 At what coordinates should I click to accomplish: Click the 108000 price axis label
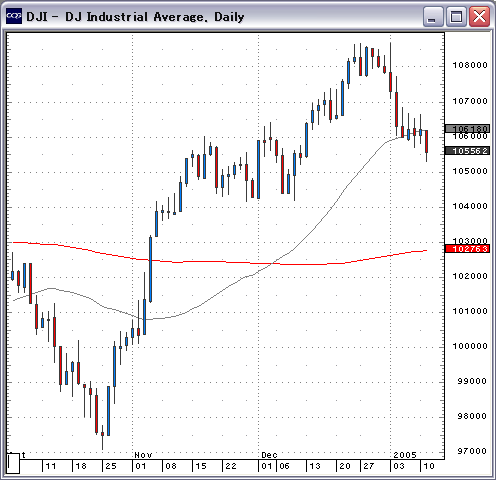470,65
